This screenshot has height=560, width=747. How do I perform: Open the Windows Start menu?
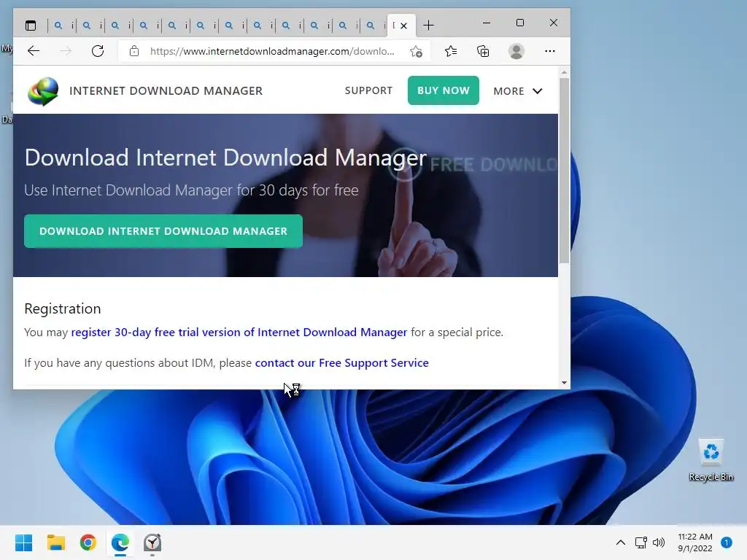click(24, 542)
